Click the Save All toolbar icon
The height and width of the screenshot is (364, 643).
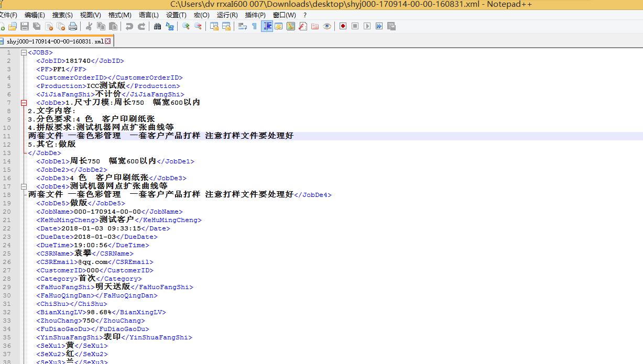tap(37, 26)
